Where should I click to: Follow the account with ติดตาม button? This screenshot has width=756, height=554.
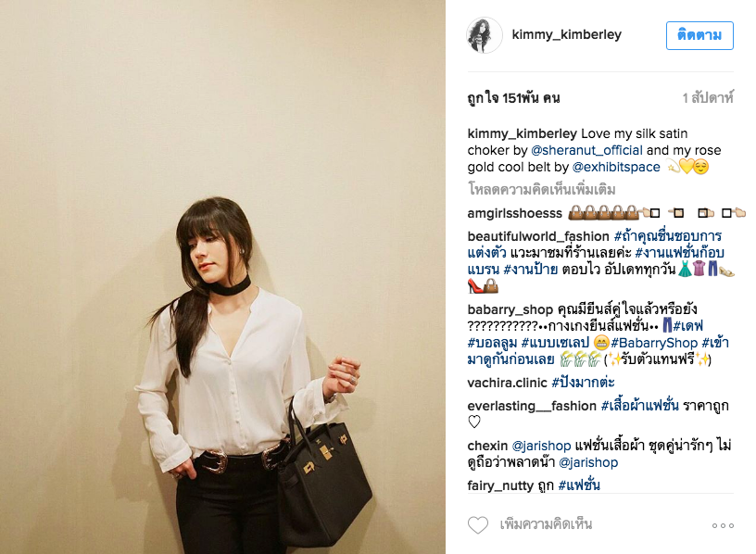pos(699,35)
